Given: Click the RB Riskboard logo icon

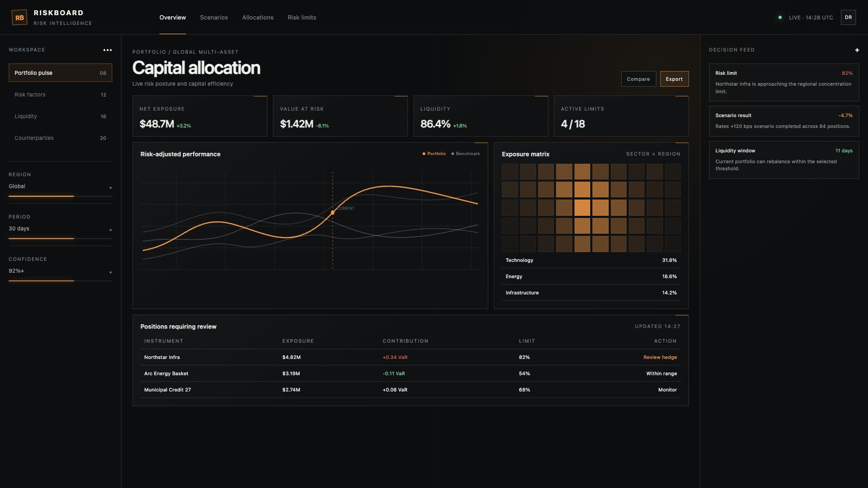Looking at the screenshot, I should pyautogui.click(x=20, y=17).
